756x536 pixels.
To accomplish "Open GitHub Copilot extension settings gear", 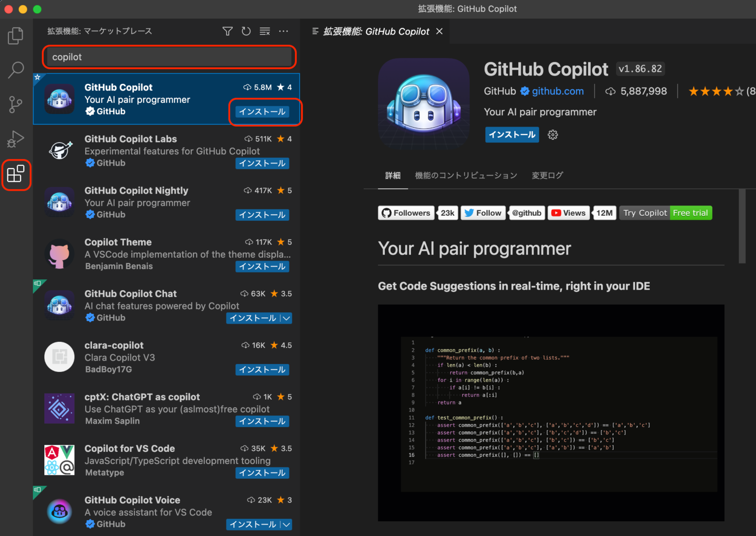I will [553, 134].
